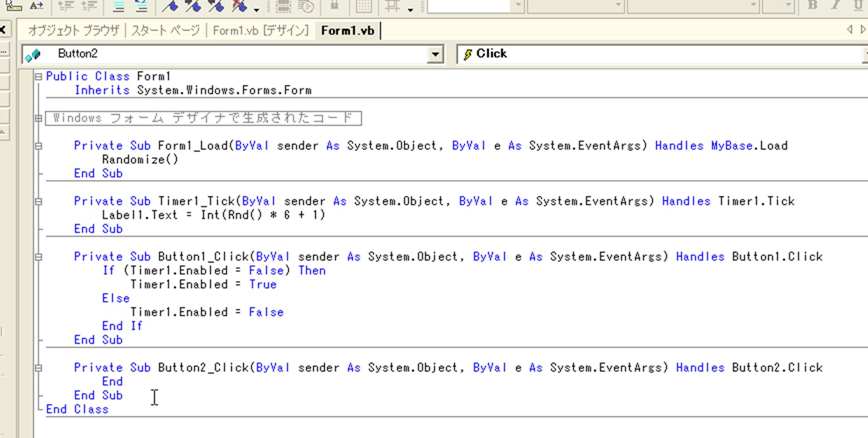Click the Clear All Bookmarks icon

click(x=240, y=6)
